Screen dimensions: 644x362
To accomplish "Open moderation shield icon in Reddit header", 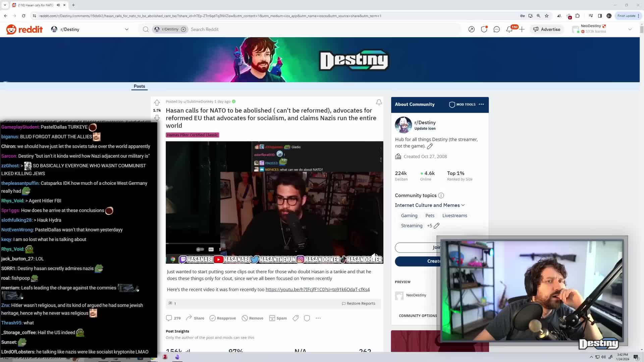I will coord(484,29).
